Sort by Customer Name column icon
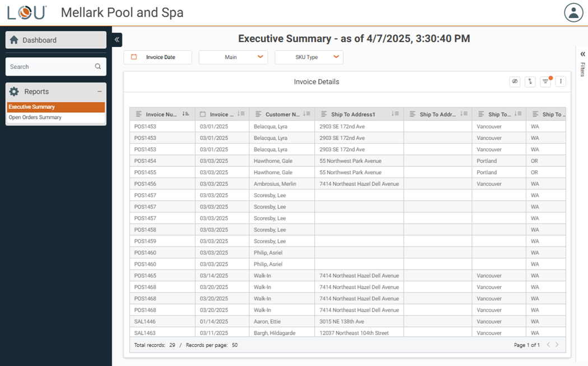 pos(307,114)
